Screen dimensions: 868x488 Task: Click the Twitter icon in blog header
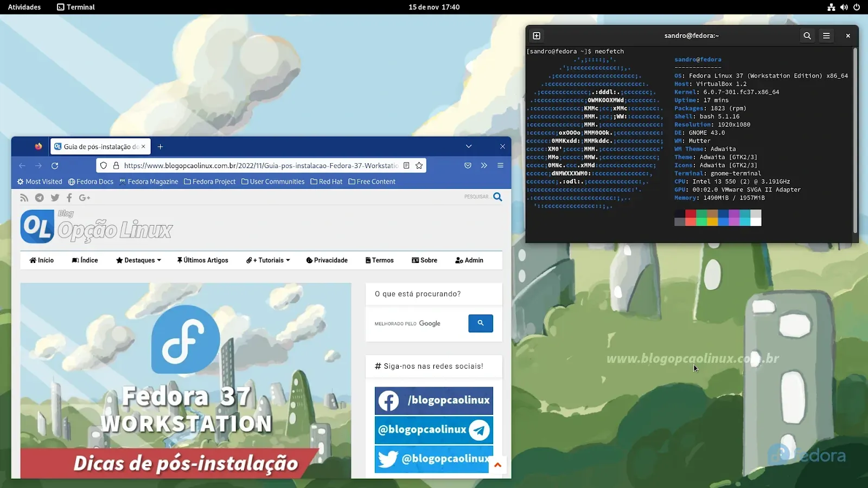click(55, 198)
